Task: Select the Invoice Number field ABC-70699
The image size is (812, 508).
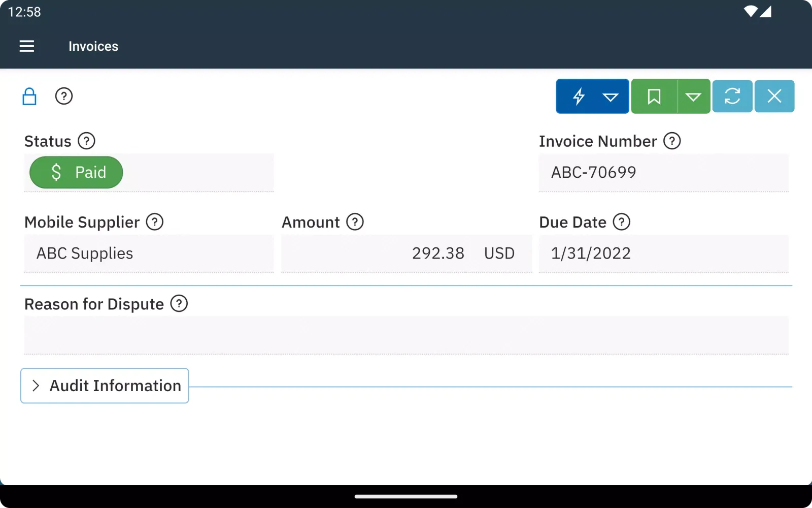Action: [x=663, y=172]
